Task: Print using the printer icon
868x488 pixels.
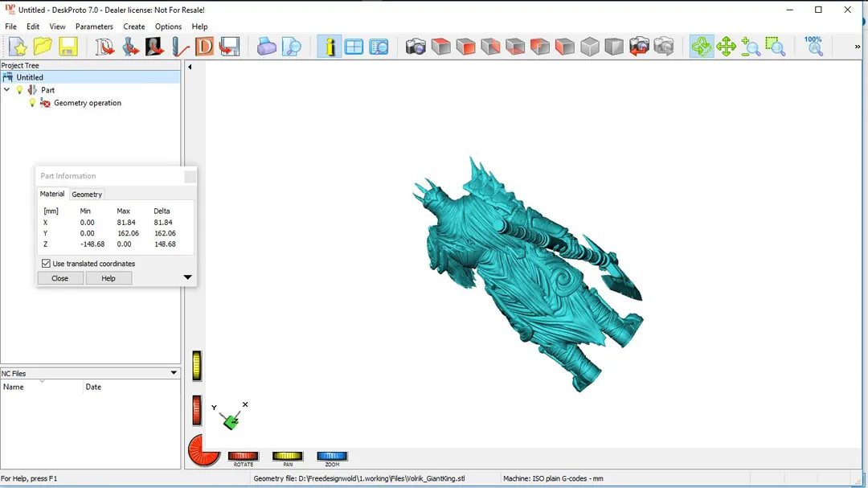Action: point(266,47)
